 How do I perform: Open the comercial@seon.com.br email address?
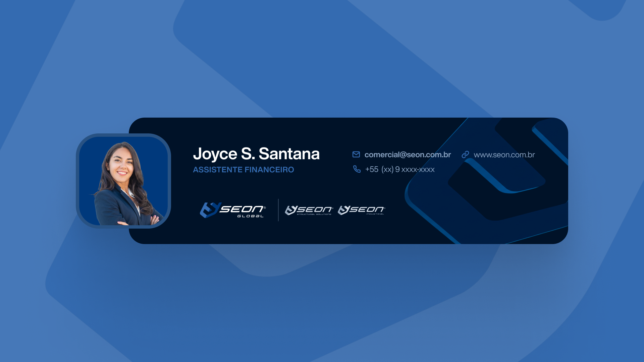click(408, 155)
